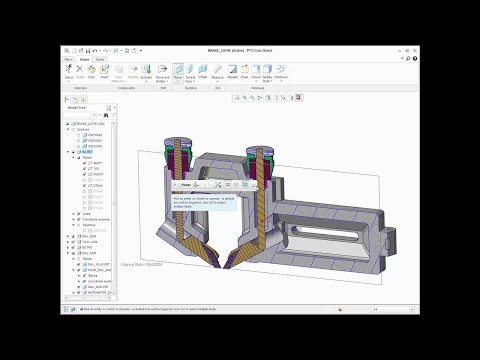Click the Model Tree horizontal scrollbar

point(87,297)
